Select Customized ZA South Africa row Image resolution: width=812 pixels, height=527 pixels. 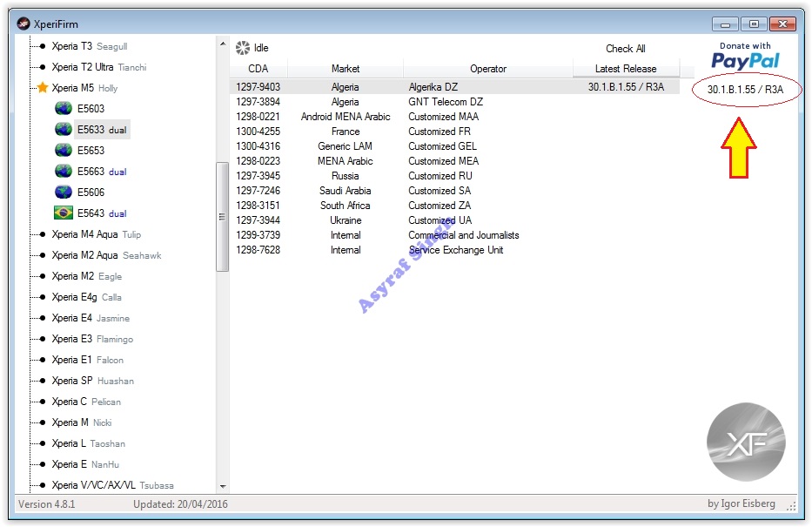[454, 206]
